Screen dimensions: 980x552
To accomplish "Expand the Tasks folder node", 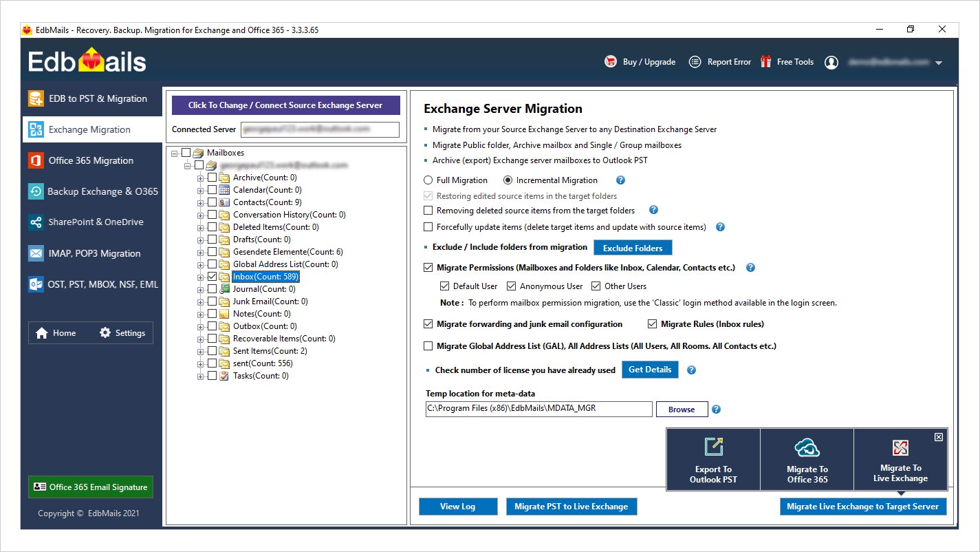I will tap(201, 376).
